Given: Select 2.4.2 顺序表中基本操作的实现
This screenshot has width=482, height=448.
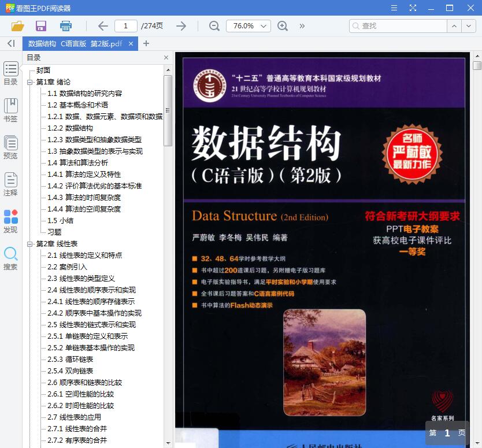Looking at the screenshot, I should tap(94, 313).
